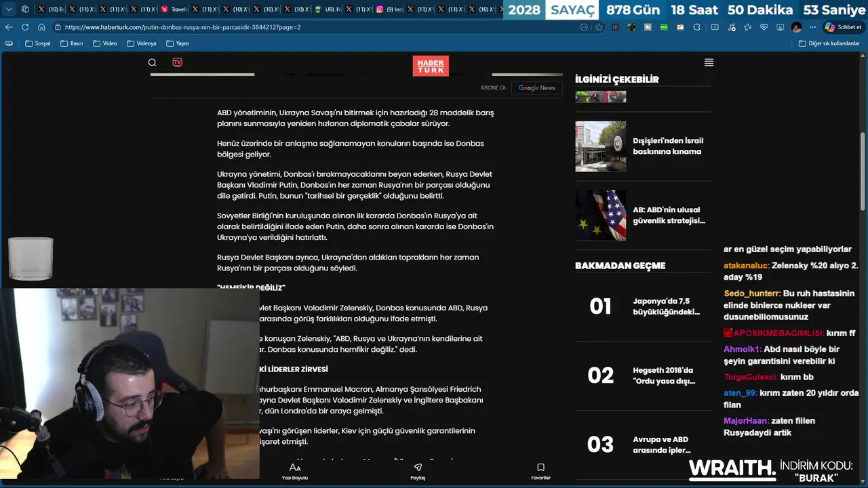
Task: Click chat username aten_99
Action: 741,393
